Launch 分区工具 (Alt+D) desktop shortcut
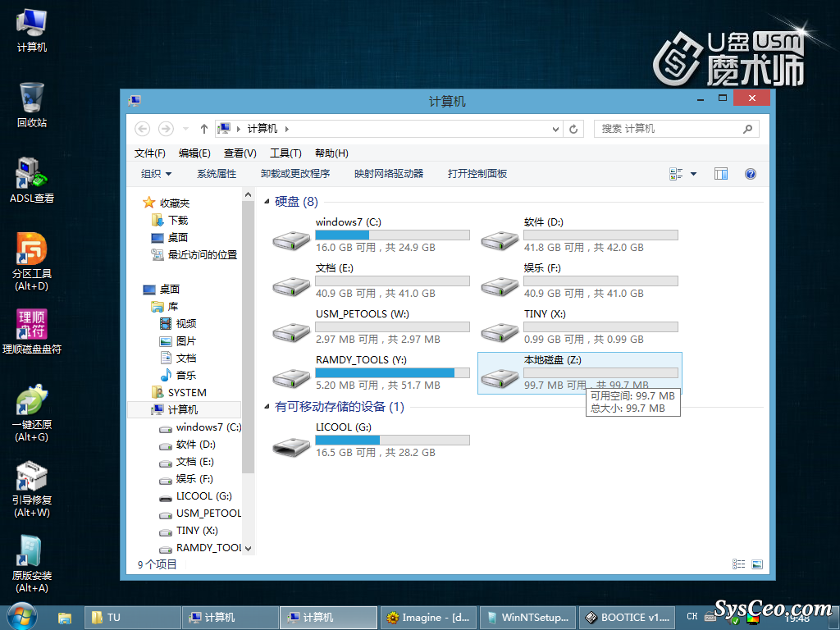 click(32, 262)
